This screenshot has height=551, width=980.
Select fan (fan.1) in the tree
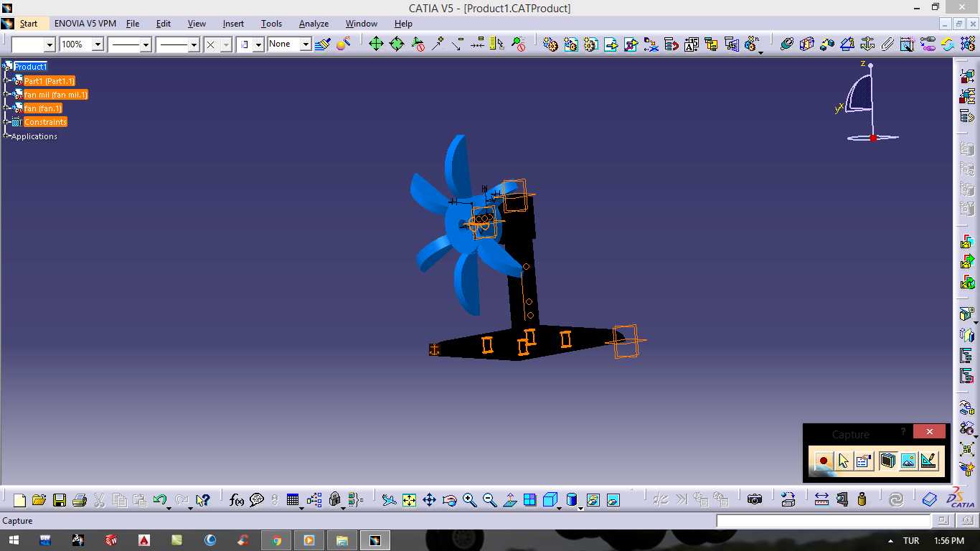(x=43, y=108)
